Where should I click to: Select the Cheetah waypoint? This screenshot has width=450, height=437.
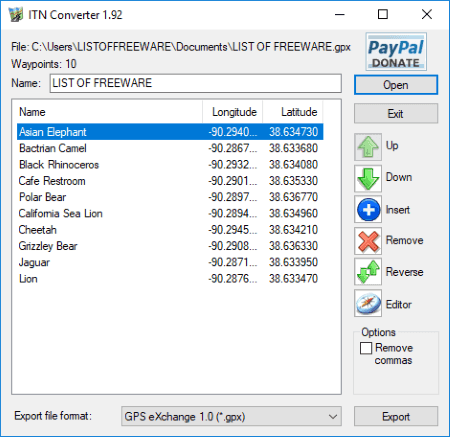click(170, 230)
